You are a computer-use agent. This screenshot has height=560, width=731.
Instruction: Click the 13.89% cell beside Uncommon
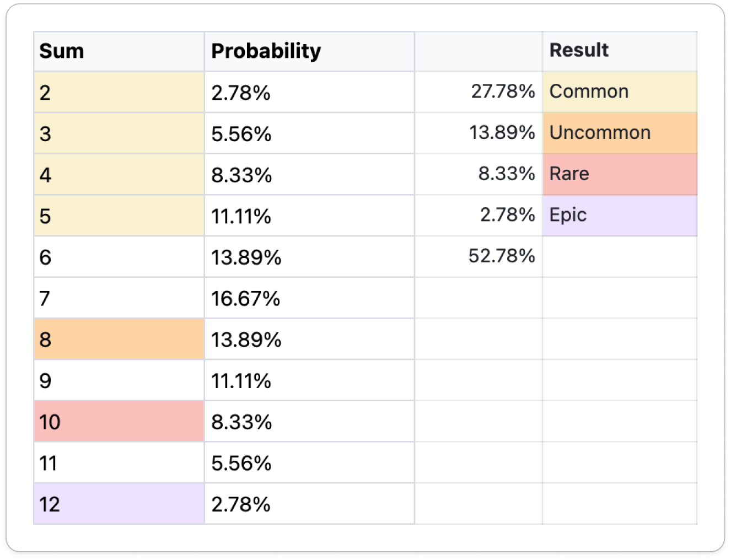478,133
